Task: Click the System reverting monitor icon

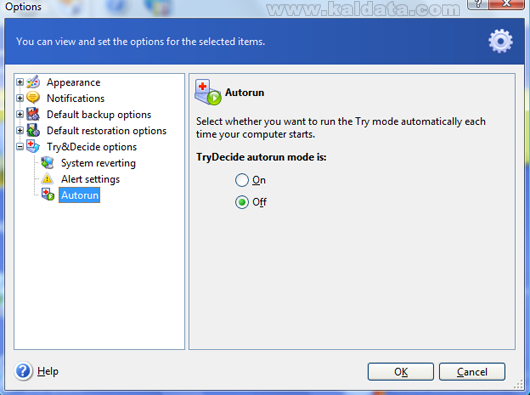Action: click(47, 163)
